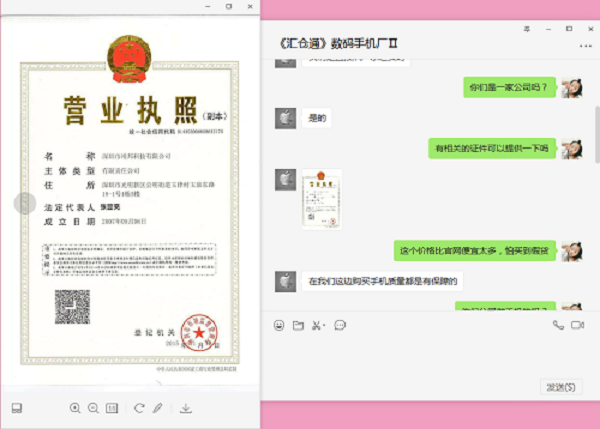Open the image edit pencil tool
The image size is (600, 429).
point(155,407)
